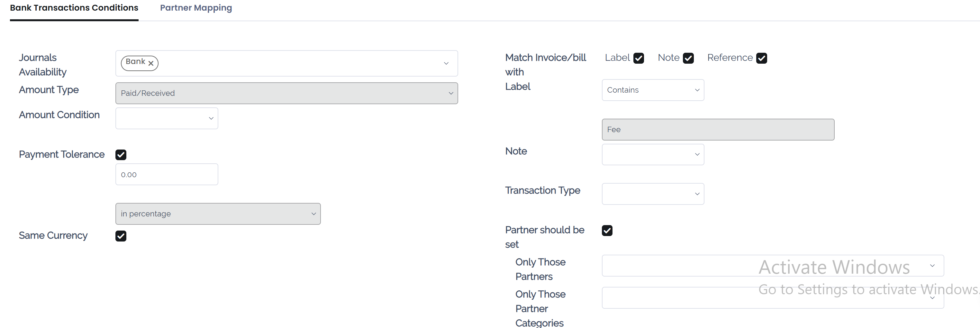This screenshot has height=328, width=980.
Task: Open the Only Those Partner Categories field
Action: tap(772, 297)
